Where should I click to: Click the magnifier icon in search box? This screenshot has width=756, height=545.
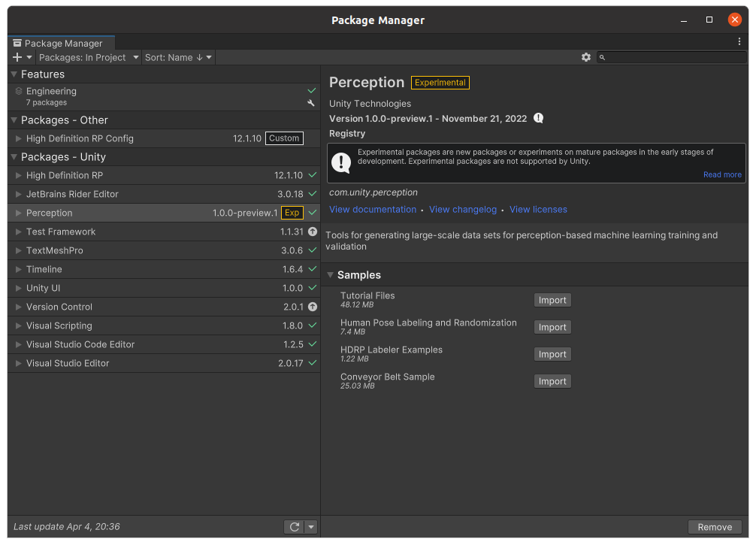[602, 57]
